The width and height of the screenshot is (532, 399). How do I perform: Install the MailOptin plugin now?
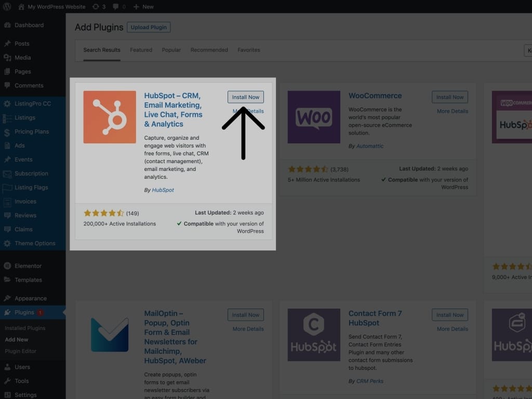pyautogui.click(x=246, y=315)
